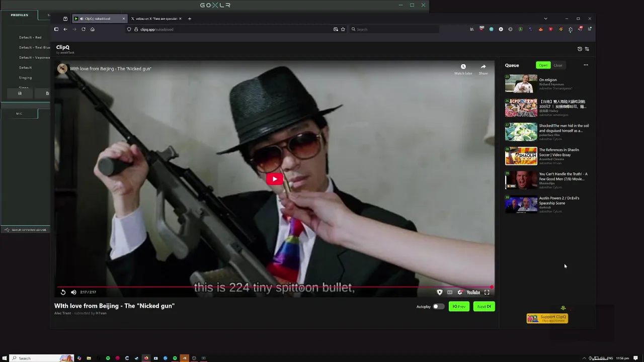Click the Watch later clock icon
Screen dimensions: 644x362
[463, 66]
